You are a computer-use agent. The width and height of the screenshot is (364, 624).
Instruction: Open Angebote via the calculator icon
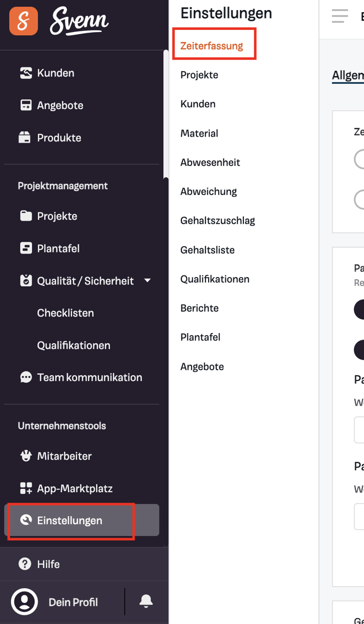point(26,106)
